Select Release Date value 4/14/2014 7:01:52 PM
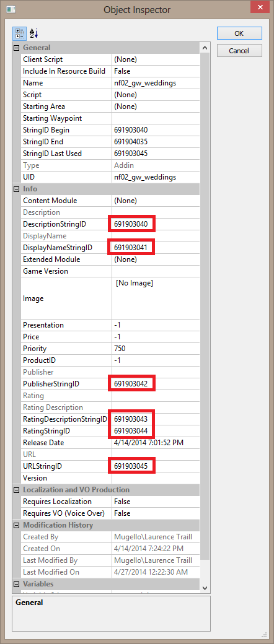The image size is (274, 644). tap(156, 443)
